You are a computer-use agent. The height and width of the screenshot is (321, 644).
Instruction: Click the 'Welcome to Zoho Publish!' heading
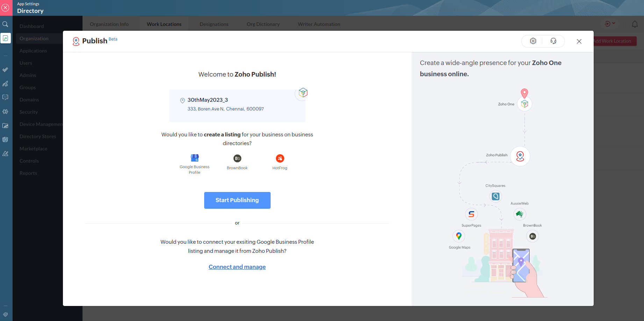[x=237, y=74]
